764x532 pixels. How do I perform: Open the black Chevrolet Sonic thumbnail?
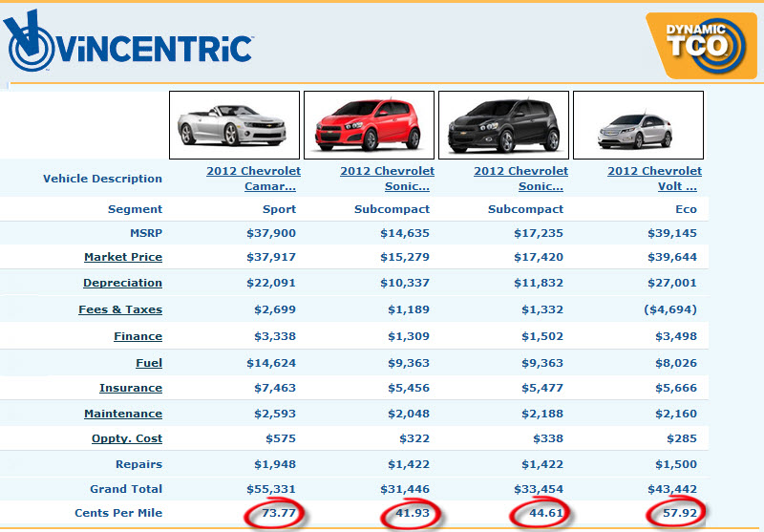pos(504,125)
